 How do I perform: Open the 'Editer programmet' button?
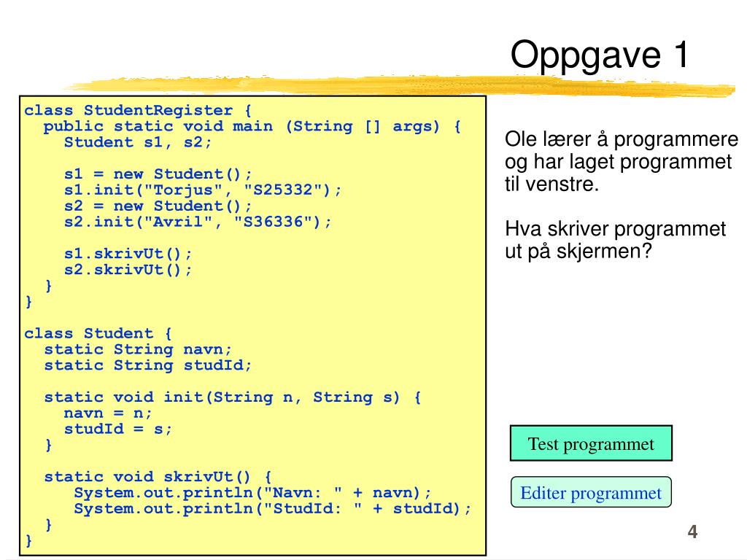pos(591,492)
